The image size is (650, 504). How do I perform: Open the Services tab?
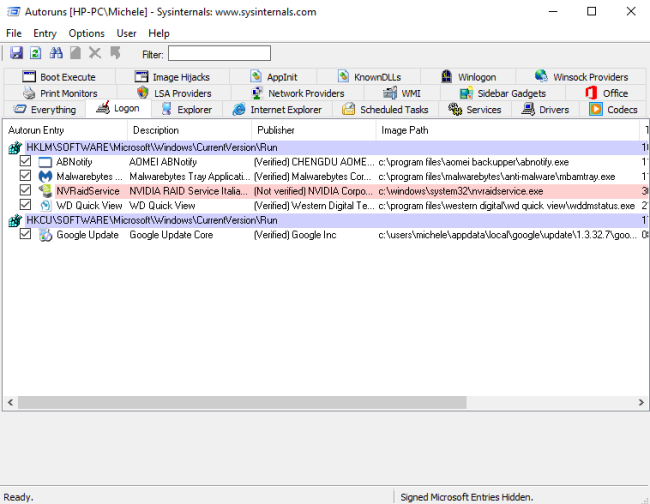475,109
